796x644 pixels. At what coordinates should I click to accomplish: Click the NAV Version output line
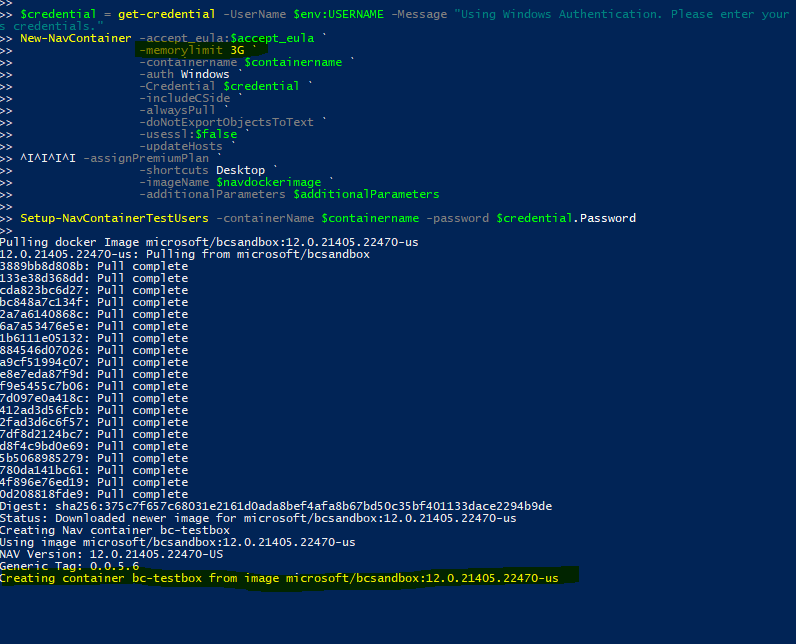click(112, 555)
